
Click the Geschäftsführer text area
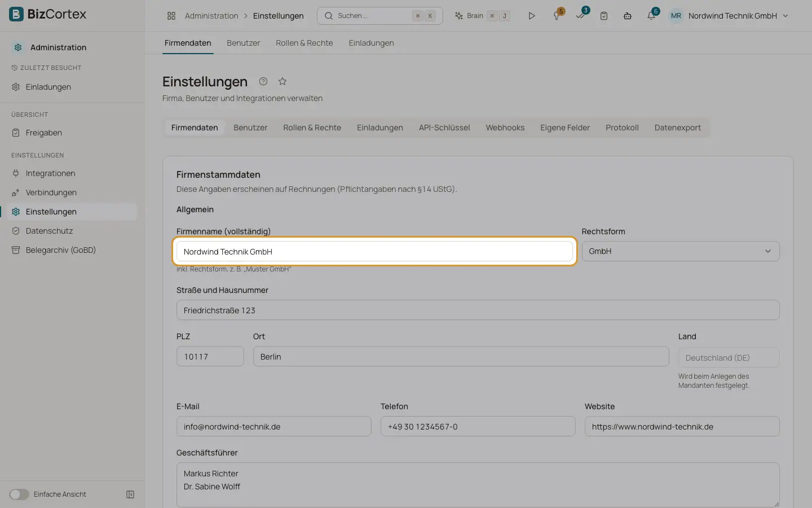point(478,485)
